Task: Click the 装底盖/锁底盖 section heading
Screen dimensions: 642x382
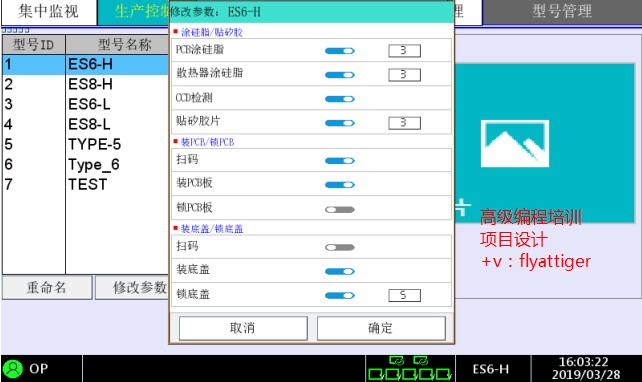Action: pyautogui.click(x=212, y=228)
